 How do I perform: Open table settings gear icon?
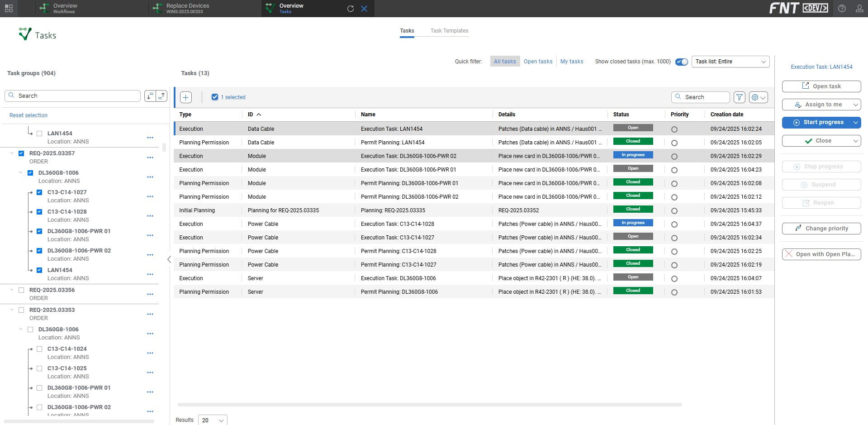coord(755,97)
